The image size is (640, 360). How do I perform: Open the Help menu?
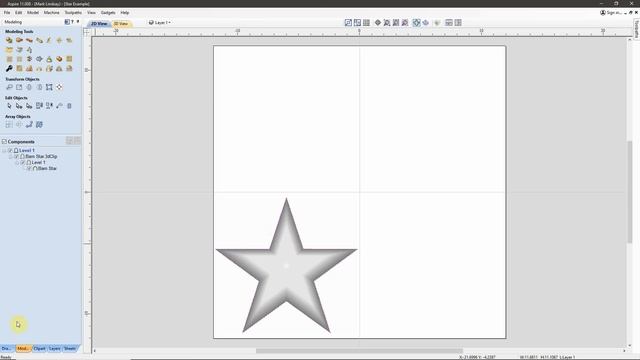pyautogui.click(x=124, y=13)
